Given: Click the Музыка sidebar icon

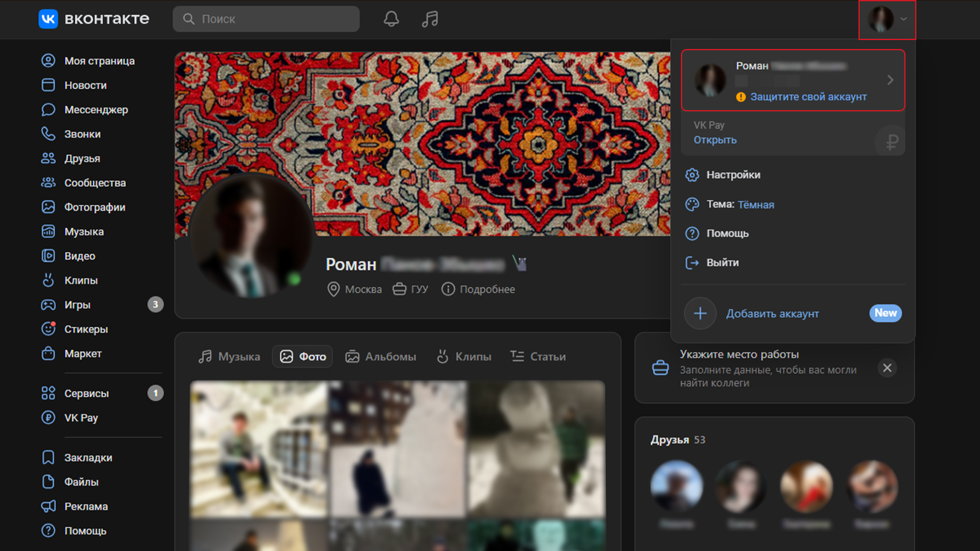Looking at the screenshot, I should [x=48, y=232].
